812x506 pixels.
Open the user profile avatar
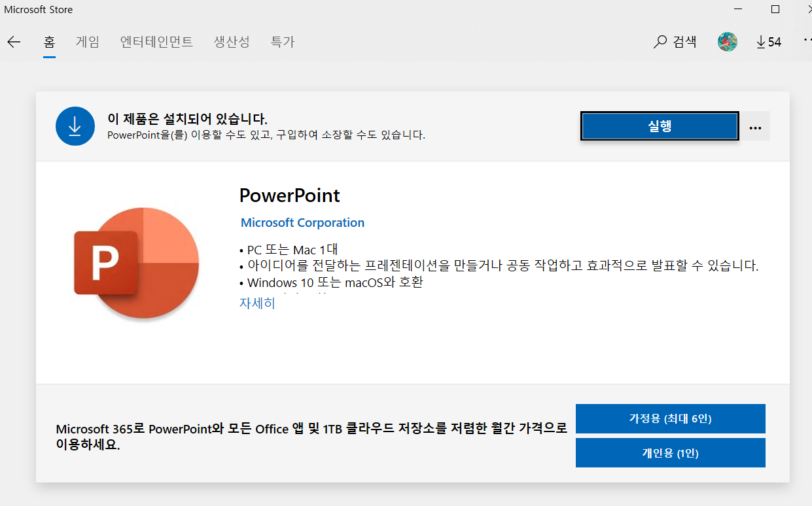(728, 42)
